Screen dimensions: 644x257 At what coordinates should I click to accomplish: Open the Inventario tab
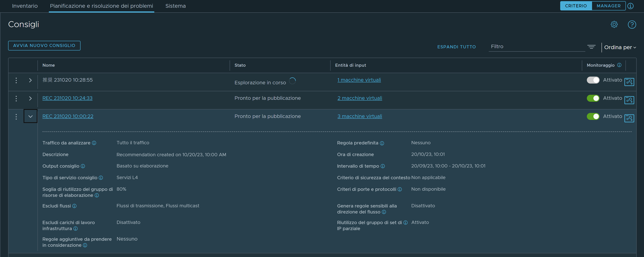click(x=25, y=6)
